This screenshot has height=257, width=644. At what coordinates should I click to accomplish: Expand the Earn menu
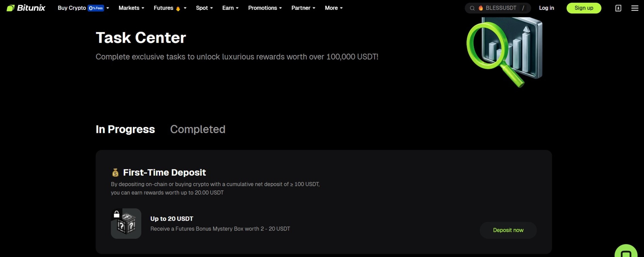(x=230, y=8)
